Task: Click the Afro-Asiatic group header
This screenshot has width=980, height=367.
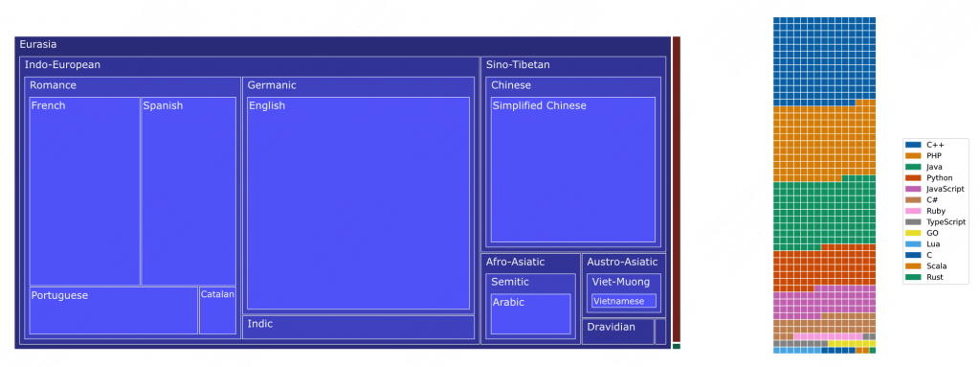Action: point(530,262)
